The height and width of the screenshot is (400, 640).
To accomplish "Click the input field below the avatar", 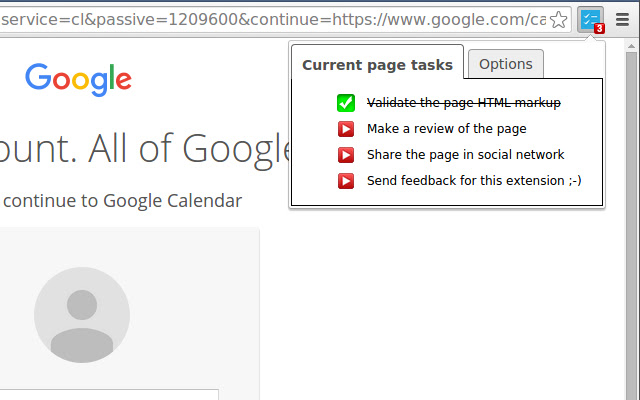I will (x=110, y=394).
